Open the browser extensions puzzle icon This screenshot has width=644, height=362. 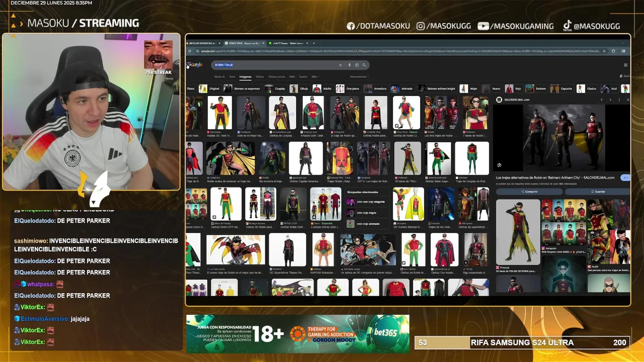[613, 51]
